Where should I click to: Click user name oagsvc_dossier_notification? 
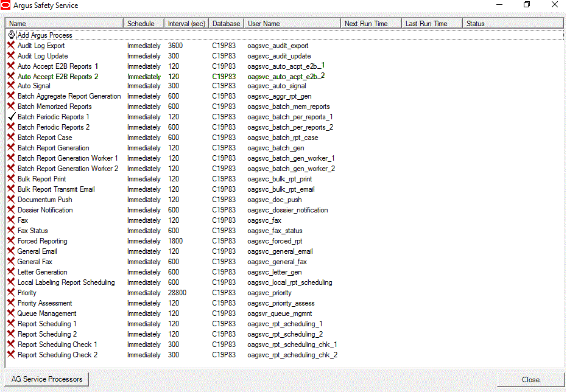pyautogui.click(x=287, y=209)
